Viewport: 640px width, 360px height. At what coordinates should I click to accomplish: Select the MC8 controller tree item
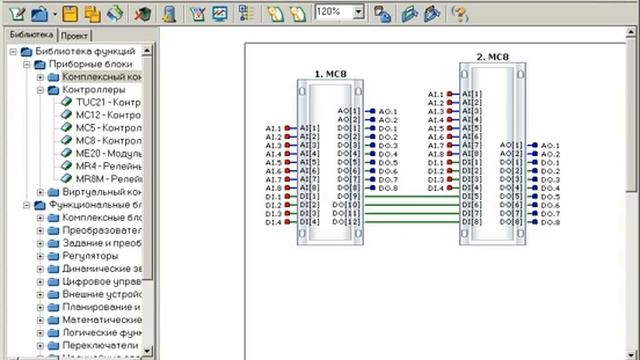point(109,141)
